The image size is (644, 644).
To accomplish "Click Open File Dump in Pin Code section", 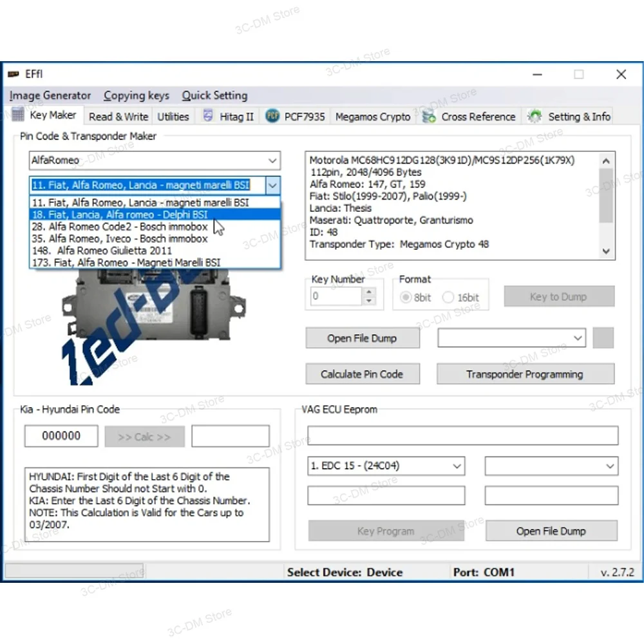I will pyautogui.click(x=362, y=338).
